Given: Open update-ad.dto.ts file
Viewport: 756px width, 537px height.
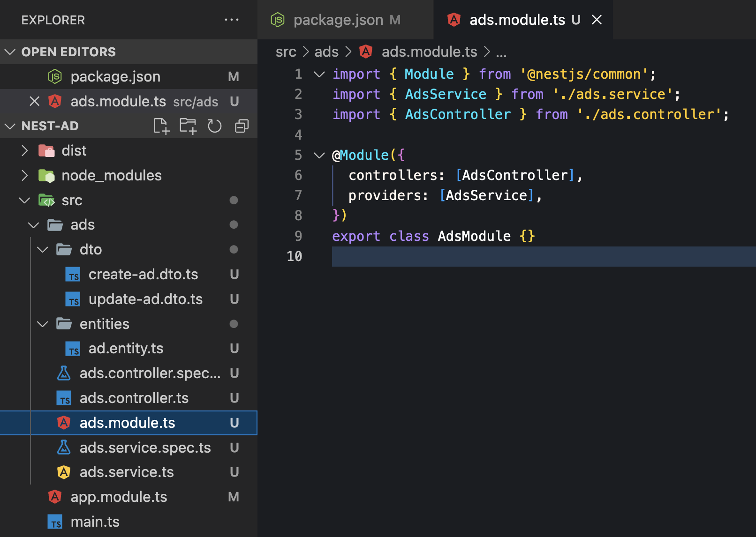Looking at the screenshot, I should (x=129, y=299).
